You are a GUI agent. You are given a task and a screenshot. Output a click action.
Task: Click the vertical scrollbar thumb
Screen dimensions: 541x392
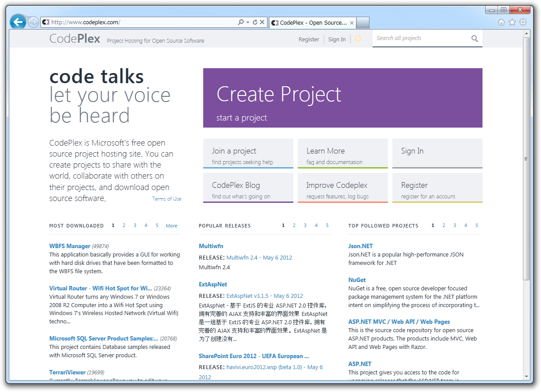click(526, 158)
